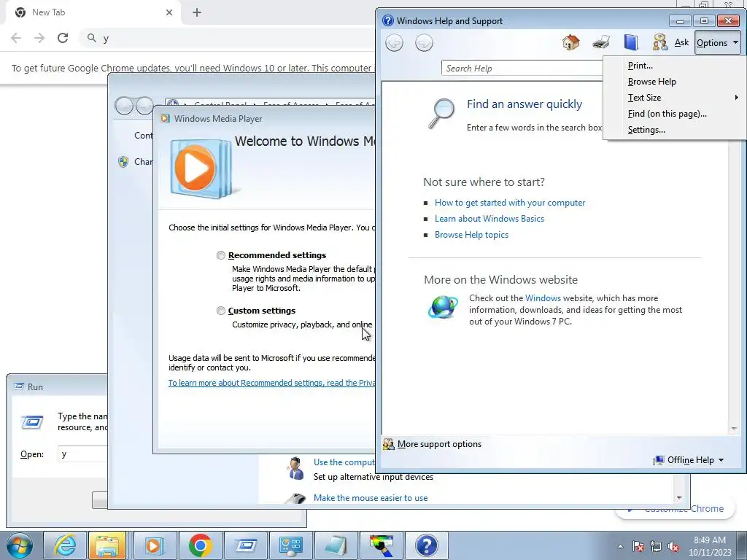Open How to get started with your computer
Screen dimensions: 747x560
(x=510, y=203)
